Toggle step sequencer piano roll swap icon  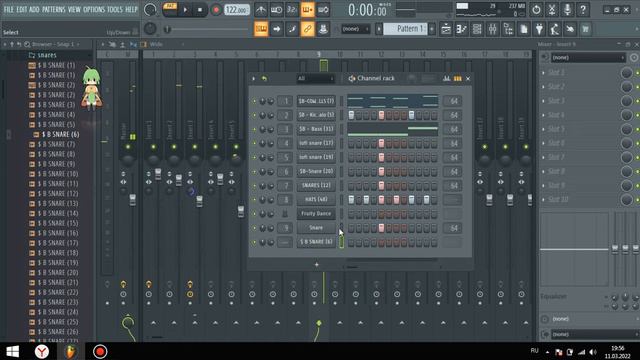point(458,78)
